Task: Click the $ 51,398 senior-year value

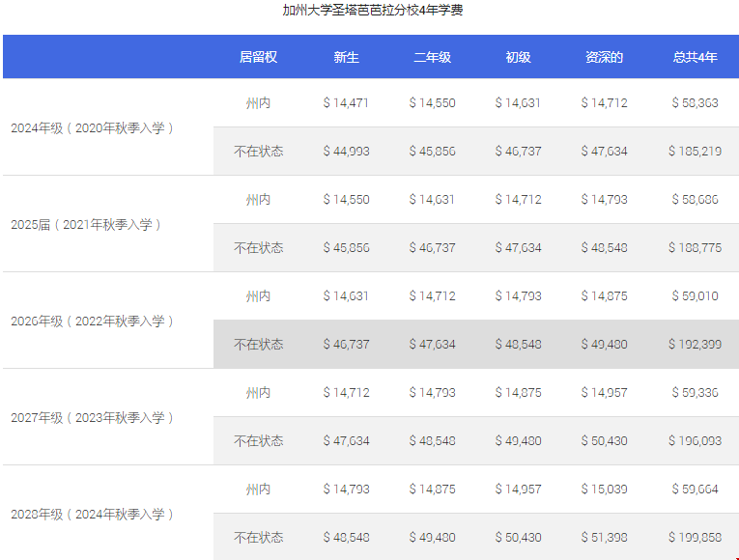Action: click(604, 538)
